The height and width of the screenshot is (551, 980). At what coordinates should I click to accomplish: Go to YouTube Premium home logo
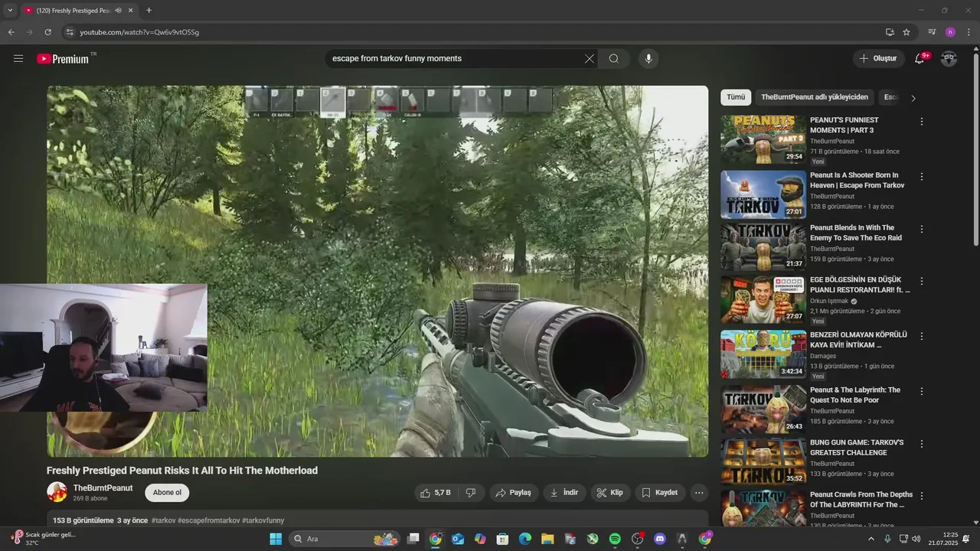pyautogui.click(x=63, y=59)
